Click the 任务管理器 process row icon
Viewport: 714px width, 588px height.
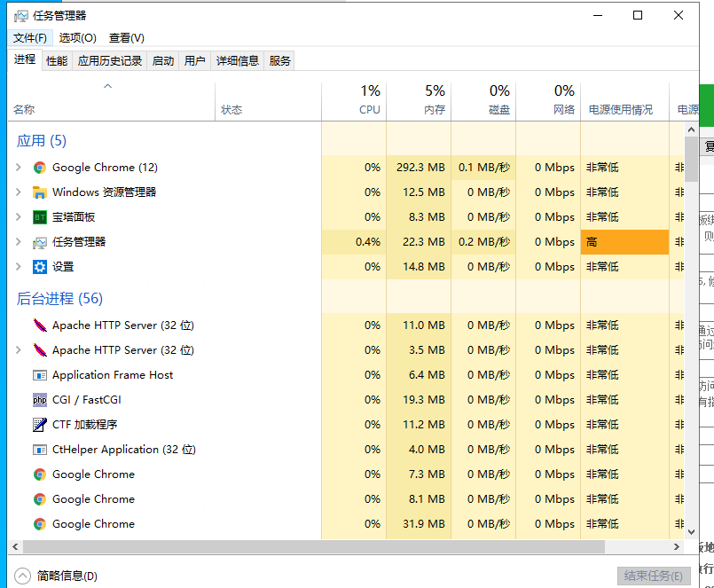pyautogui.click(x=40, y=242)
